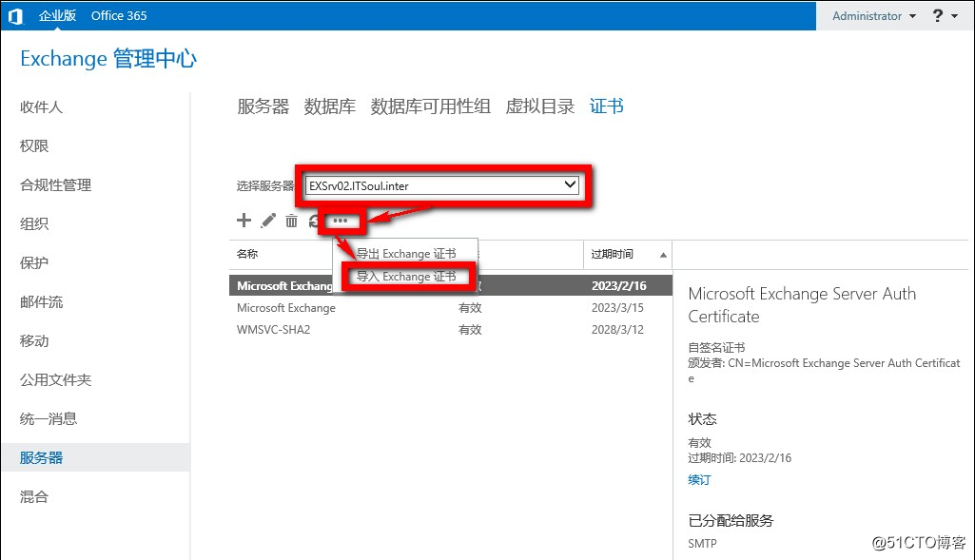Open 收件人 in left navigation
Viewport: 975px width, 560px height.
pyautogui.click(x=41, y=106)
